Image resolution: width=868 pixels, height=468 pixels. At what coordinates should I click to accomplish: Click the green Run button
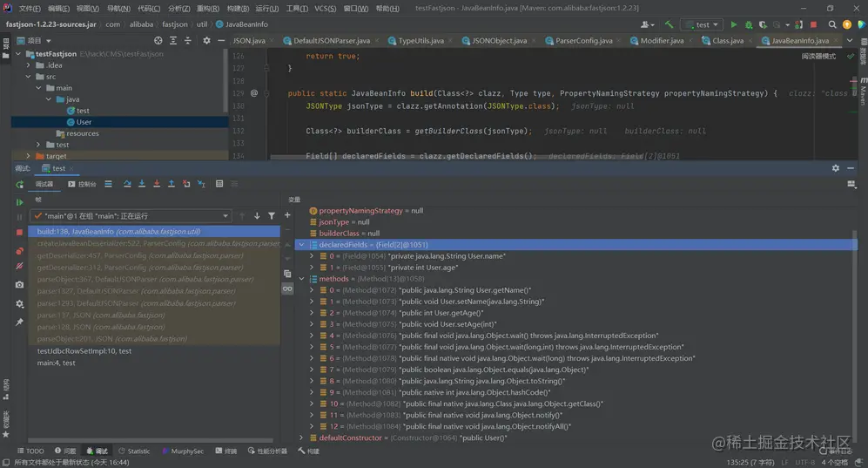tap(733, 24)
